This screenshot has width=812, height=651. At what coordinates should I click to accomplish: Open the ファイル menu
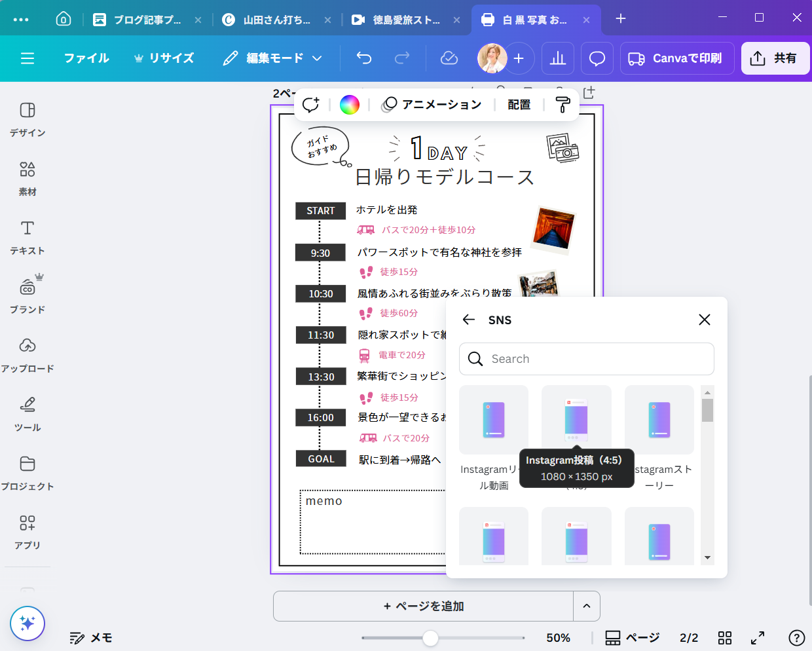pyautogui.click(x=86, y=58)
